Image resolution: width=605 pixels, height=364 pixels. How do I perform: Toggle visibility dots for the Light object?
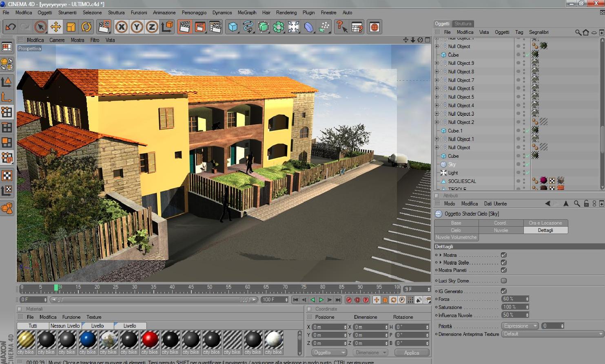(524, 173)
